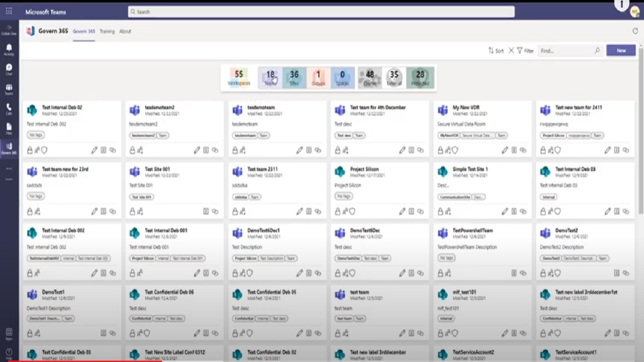Click Confidential tag on Test Confidential Deb 06

pos(141,318)
